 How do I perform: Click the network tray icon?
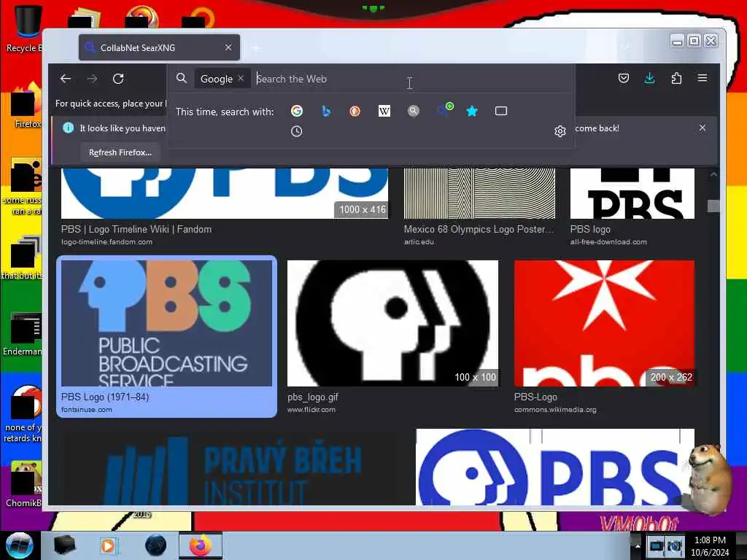point(657,546)
